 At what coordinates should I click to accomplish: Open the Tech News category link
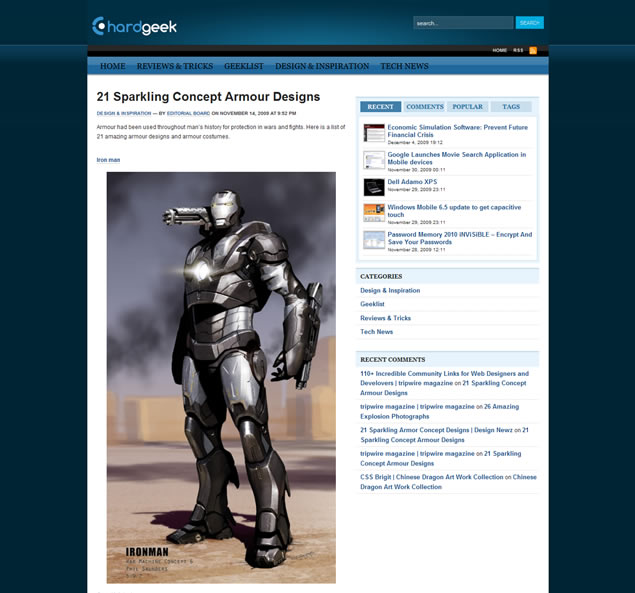click(x=377, y=332)
